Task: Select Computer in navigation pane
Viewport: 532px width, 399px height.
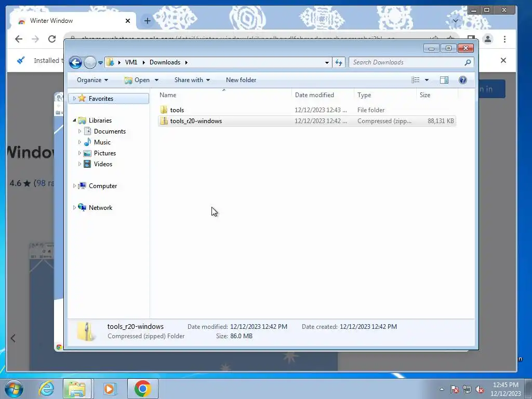Action: pyautogui.click(x=103, y=186)
